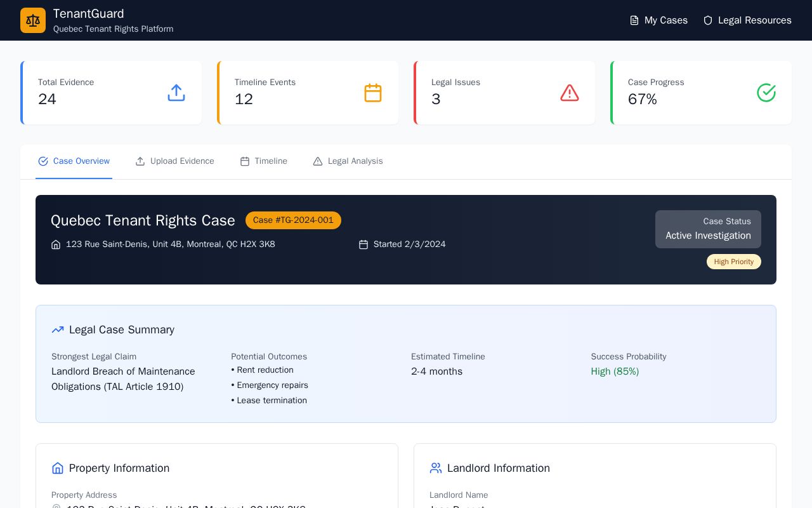Image resolution: width=812 pixels, height=508 pixels.
Task: Click the Lease termination outcome
Action: (269, 401)
